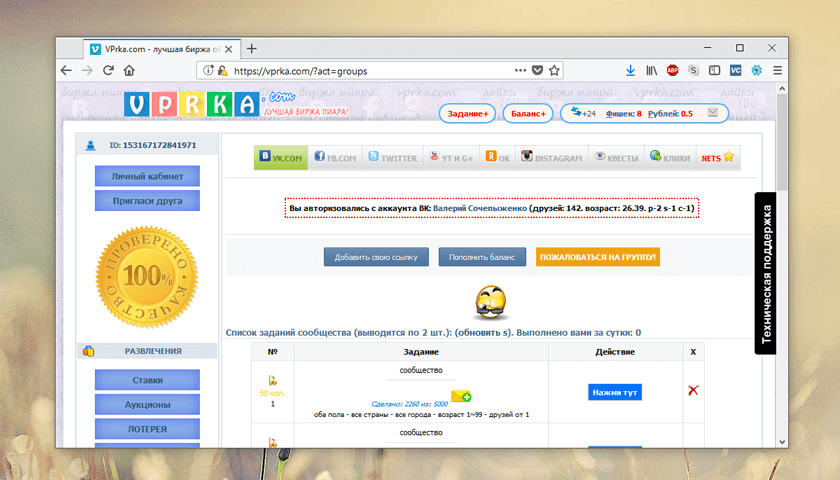The height and width of the screenshot is (480, 840).
Task: Click Добавить свою ссылку button
Action: pyautogui.click(x=376, y=257)
